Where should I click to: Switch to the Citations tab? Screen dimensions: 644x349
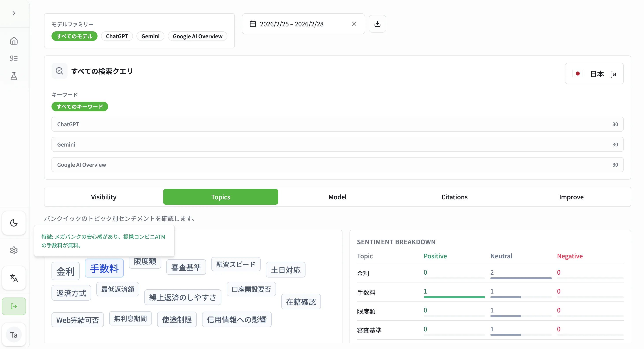[x=454, y=197]
